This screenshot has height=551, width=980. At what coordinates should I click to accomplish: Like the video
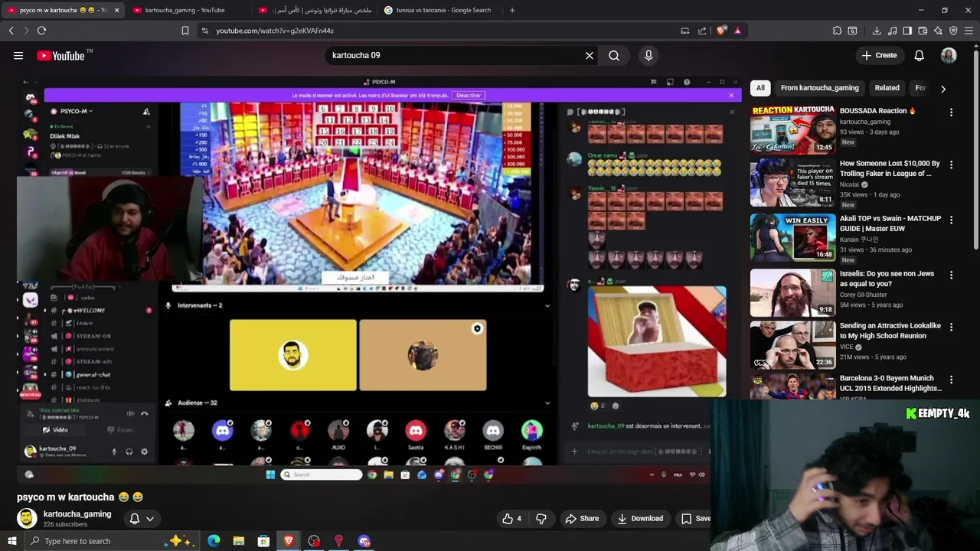click(511, 519)
